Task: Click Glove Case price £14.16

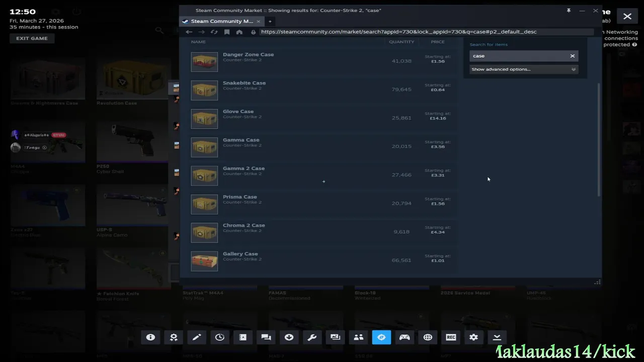Action: pos(438,118)
